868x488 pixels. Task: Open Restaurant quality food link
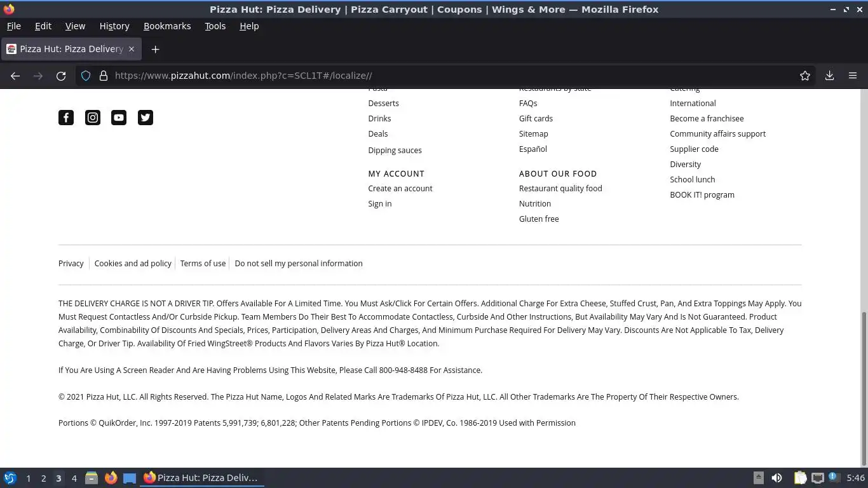coord(560,189)
